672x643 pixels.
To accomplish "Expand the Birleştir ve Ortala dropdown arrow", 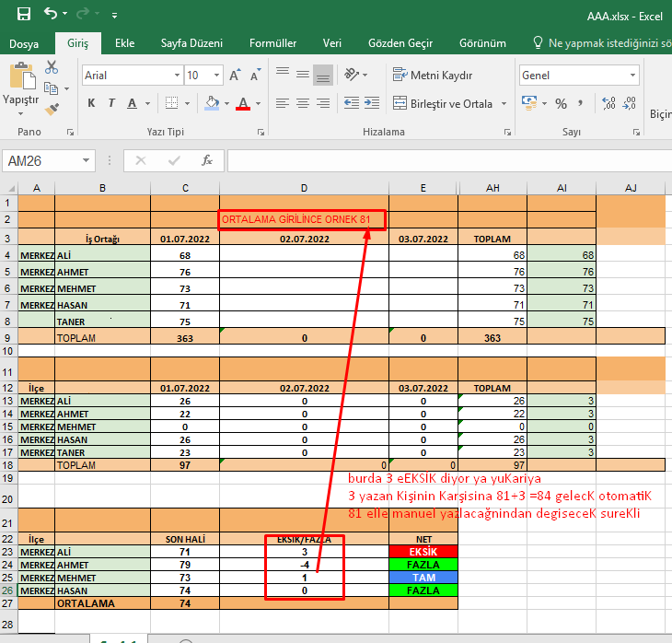I will (504, 104).
